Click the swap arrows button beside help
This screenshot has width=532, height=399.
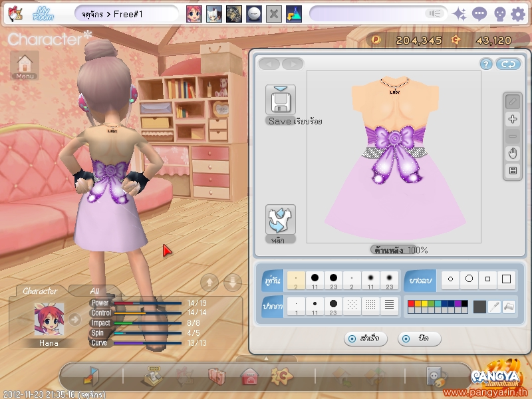(508, 64)
